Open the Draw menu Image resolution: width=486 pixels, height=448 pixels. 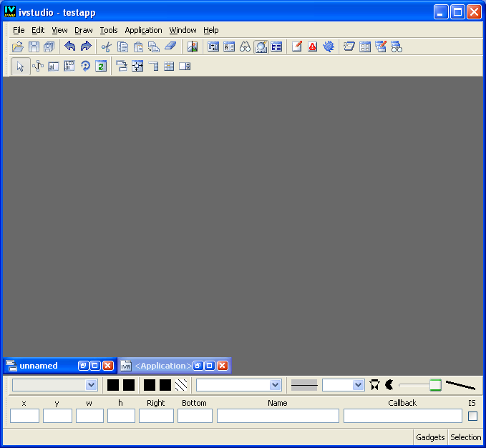(x=84, y=30)
